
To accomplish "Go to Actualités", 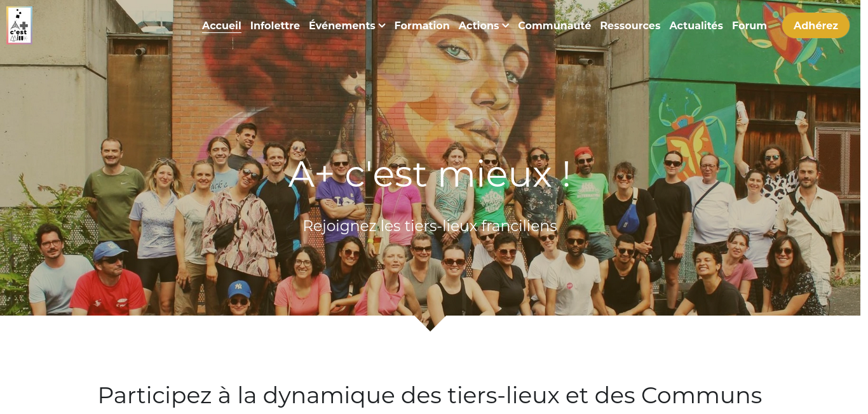I will click(x=696, y=26).
